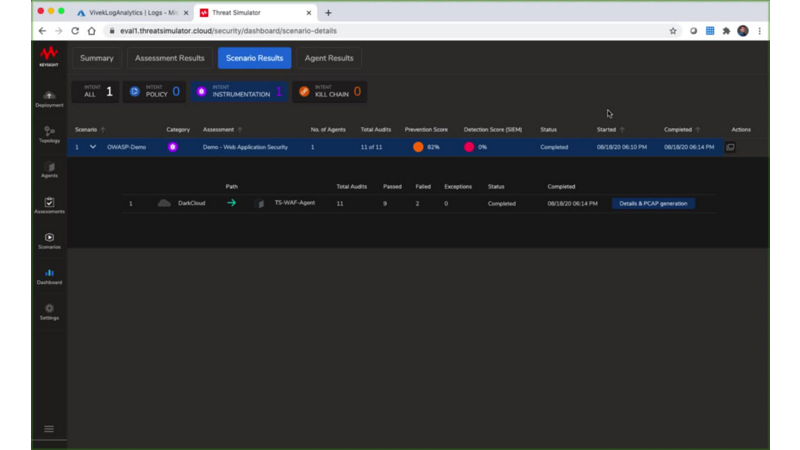
Task: Open the Settings sidebar section
Action: [49, 312]
